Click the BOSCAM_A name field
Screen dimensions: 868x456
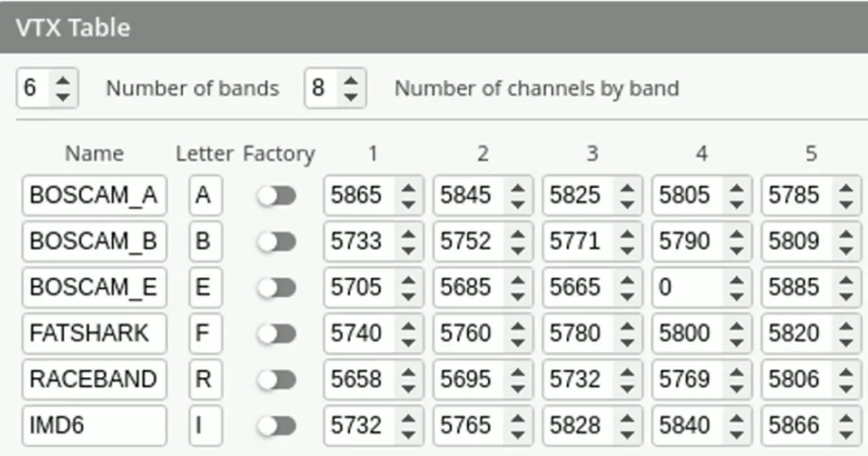pyautogui.click(x=94, y=195)
